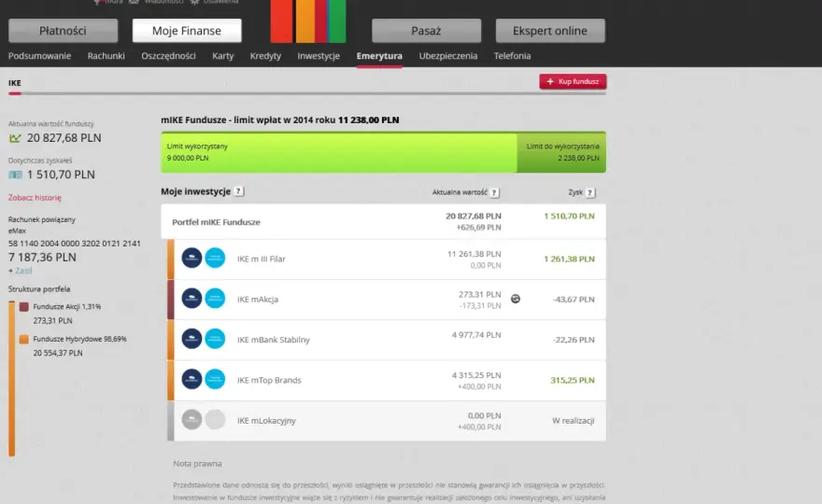Click the Limit do wykorzystania bar segment
This screenshot has width=822, height=504.
point(561,152)
